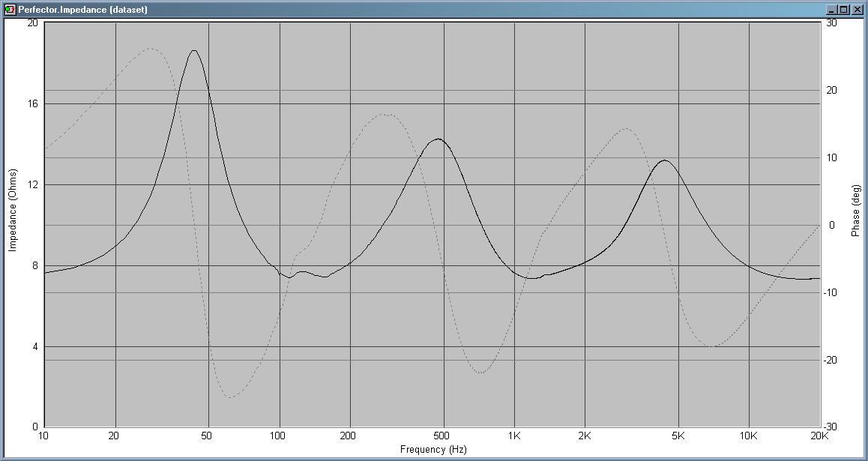The width and height of the screenshot is (868, 461).
Task: Click the impedance curve peak near 4.5 kHz
Action: (664, 160)
